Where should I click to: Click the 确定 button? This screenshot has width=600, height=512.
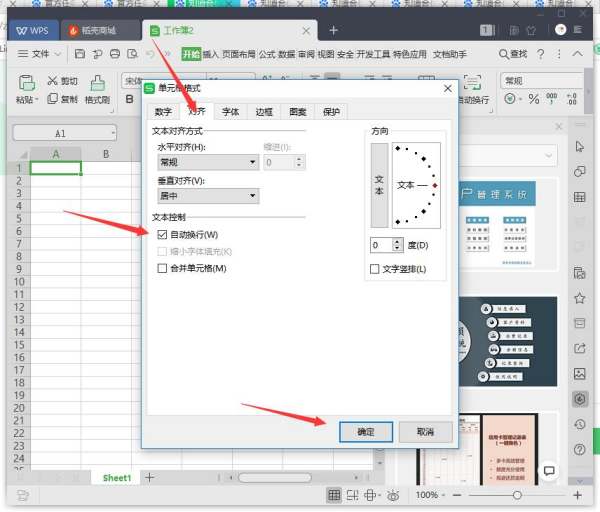(x=366, y=432)
